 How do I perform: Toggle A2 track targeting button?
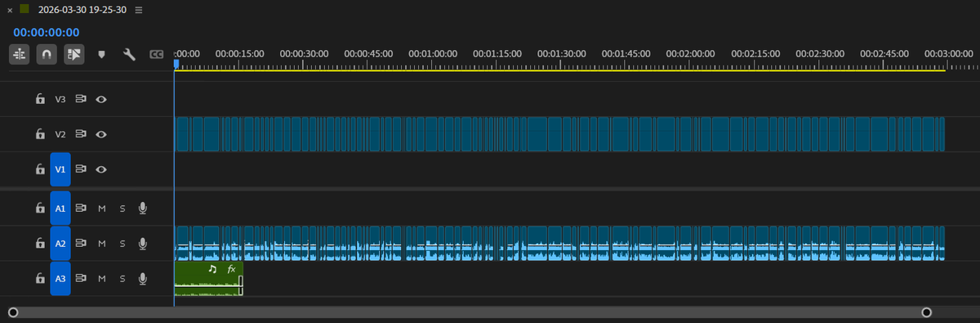[60, 243]
